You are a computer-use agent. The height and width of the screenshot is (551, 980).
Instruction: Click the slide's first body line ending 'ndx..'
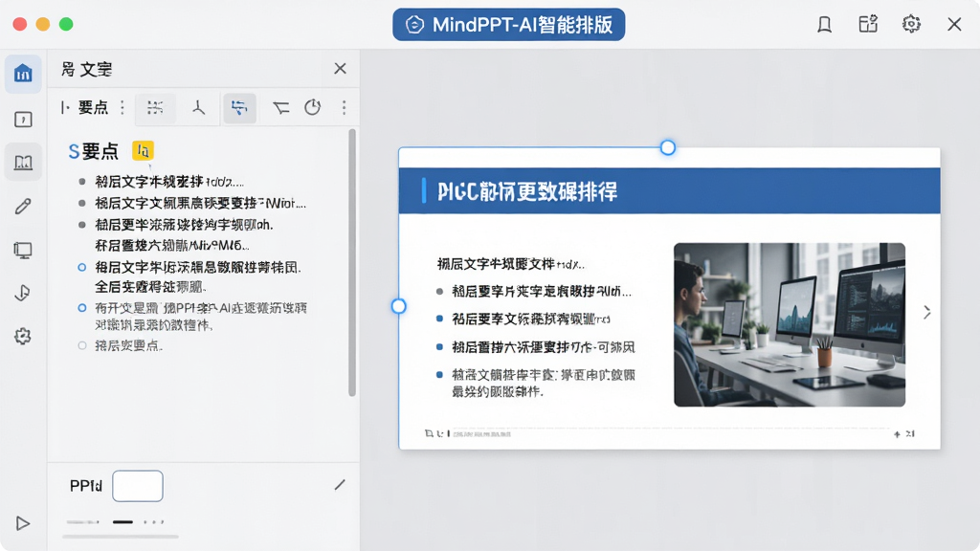tap(511, 264)
